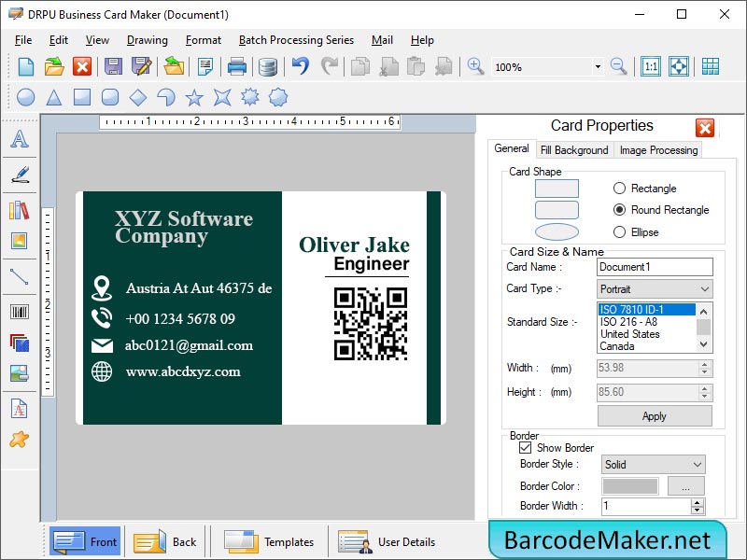This screenshot has width=747, height=560.
Task: Open the Print icon on the toolbar
Action: [x=237, y=66]
